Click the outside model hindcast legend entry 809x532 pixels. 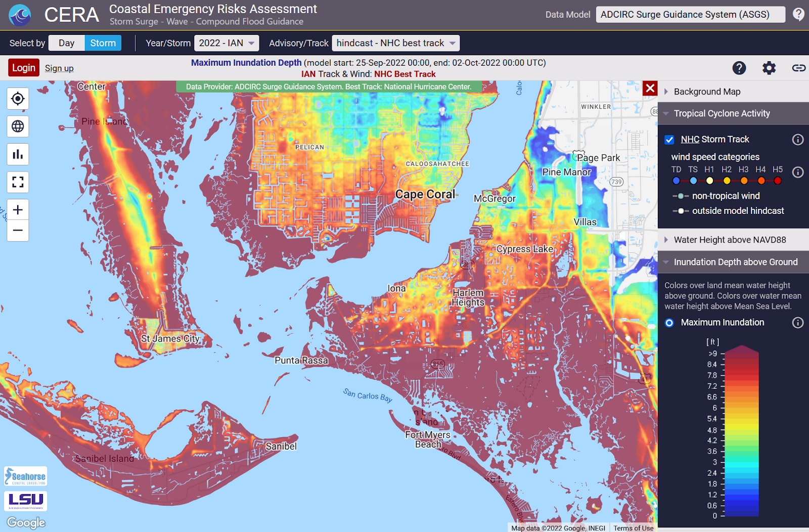pos(728,211)
